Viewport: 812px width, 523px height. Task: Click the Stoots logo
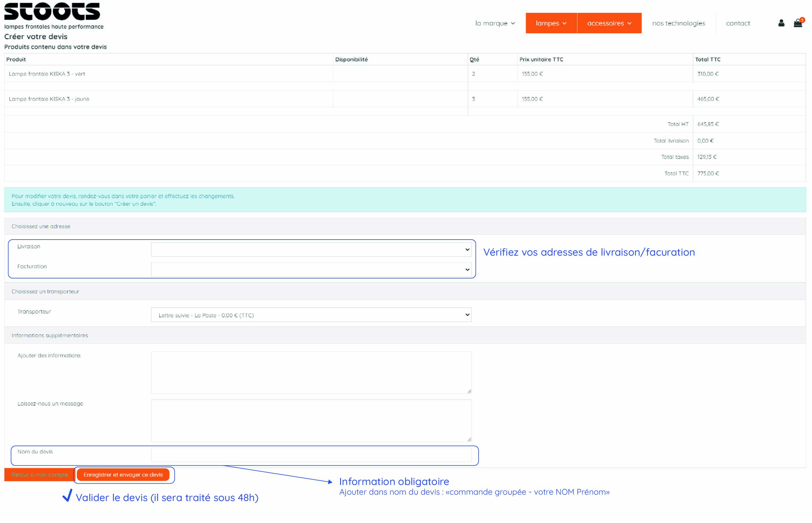[x=52, y=11]
